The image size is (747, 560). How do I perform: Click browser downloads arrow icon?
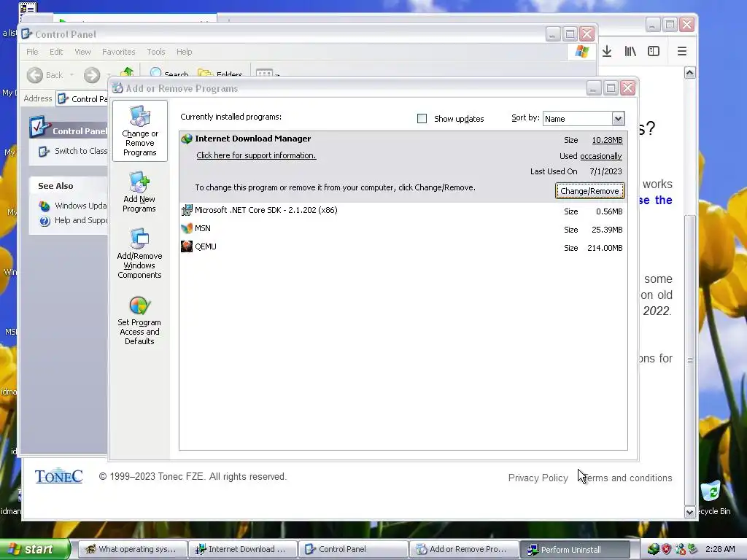point(607,51)
